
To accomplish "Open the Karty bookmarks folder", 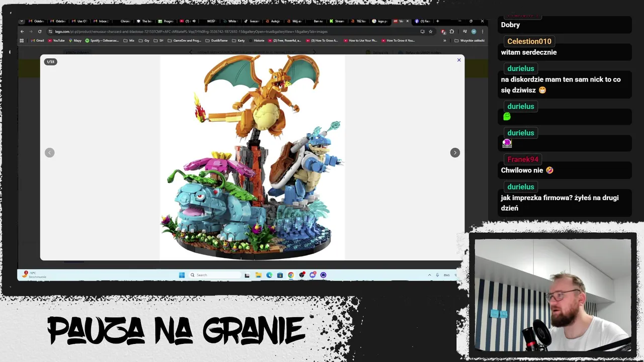I will [x=238, y=41].
